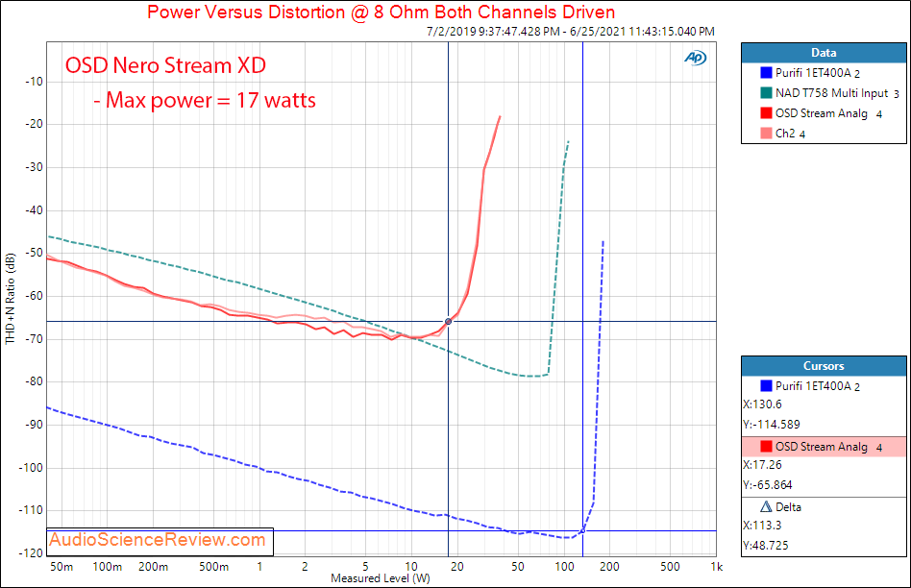911x588 pixels.
Task: Click the '1k' X-axis tick label
Action: click(716, 567)
